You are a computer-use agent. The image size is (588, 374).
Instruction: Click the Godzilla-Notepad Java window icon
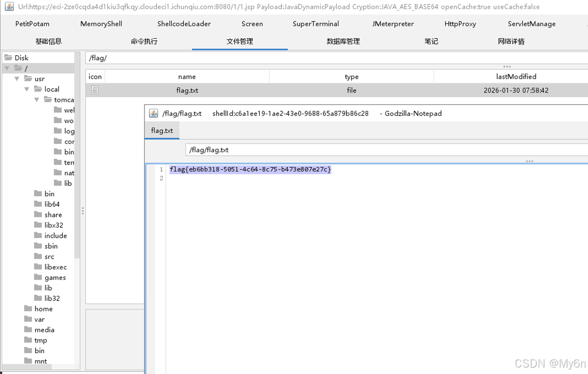pyautogui.click(x=154, y=113)
